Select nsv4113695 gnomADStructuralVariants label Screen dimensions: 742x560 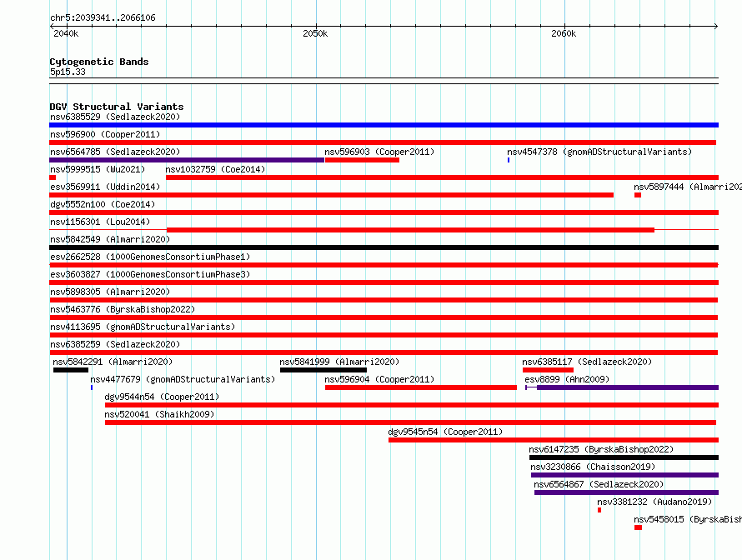tap(143, 327)
